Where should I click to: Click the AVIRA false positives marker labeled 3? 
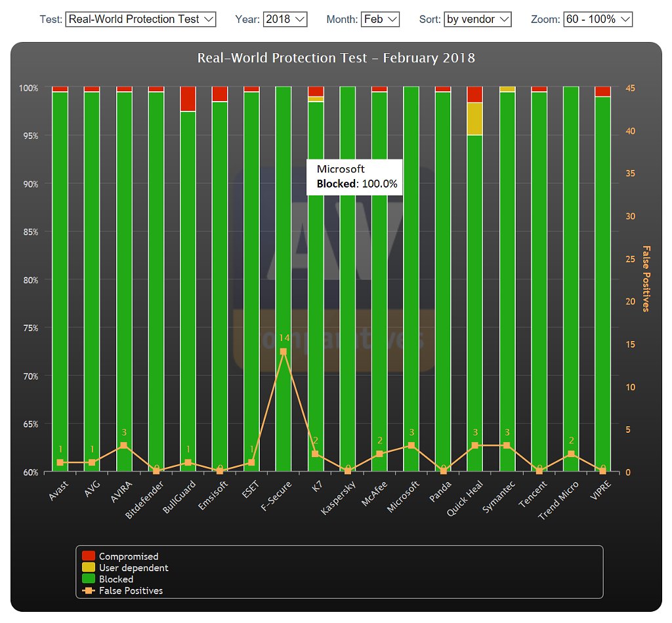pos(124,445)
